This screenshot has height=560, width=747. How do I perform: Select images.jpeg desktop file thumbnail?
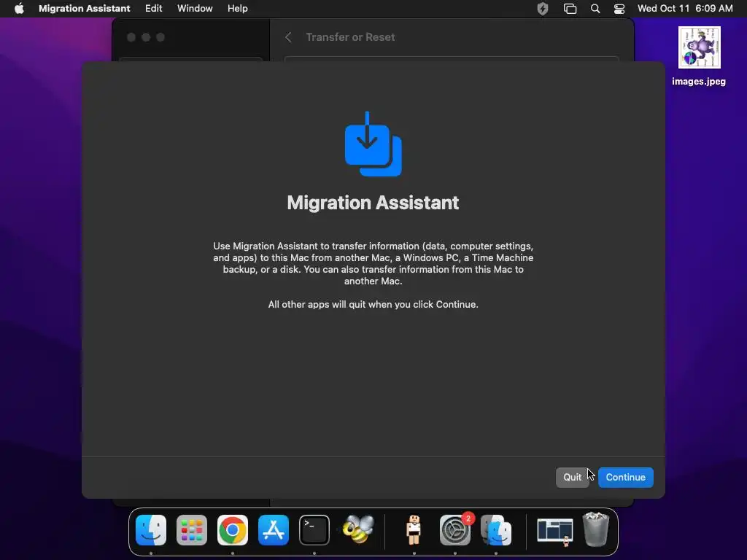(699, 47)
